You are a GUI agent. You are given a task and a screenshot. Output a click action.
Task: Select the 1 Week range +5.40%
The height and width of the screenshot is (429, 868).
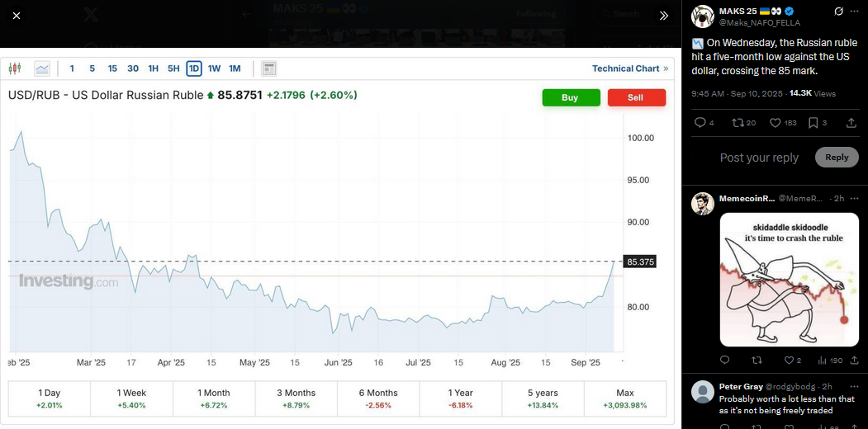coord(131,398)
